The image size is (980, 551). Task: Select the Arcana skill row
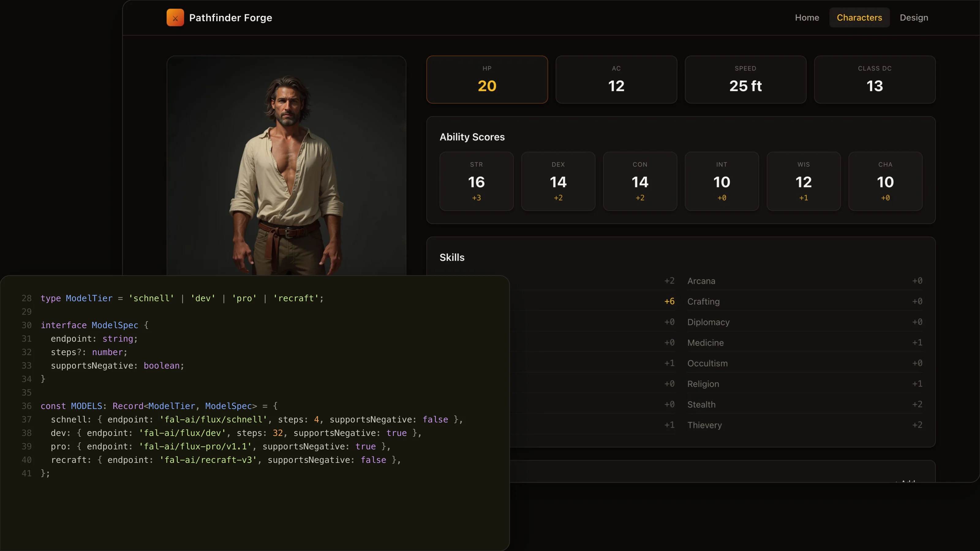click(x=805, y=281)
